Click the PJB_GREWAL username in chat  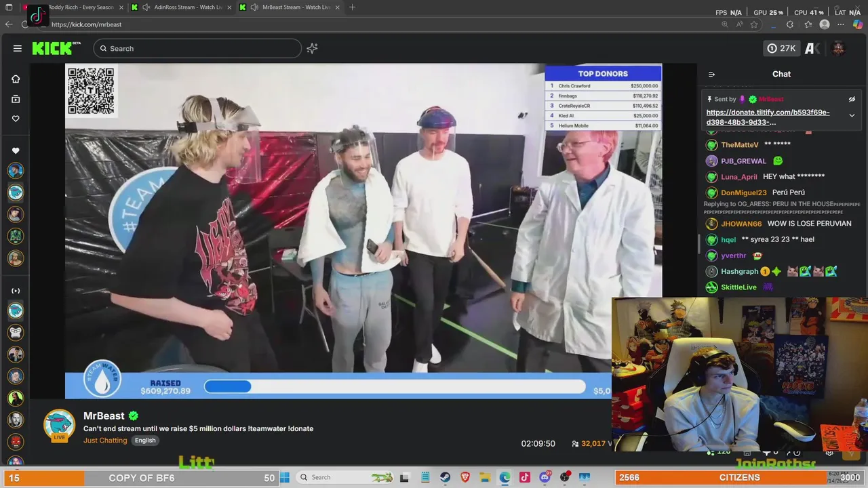[743, 161]
